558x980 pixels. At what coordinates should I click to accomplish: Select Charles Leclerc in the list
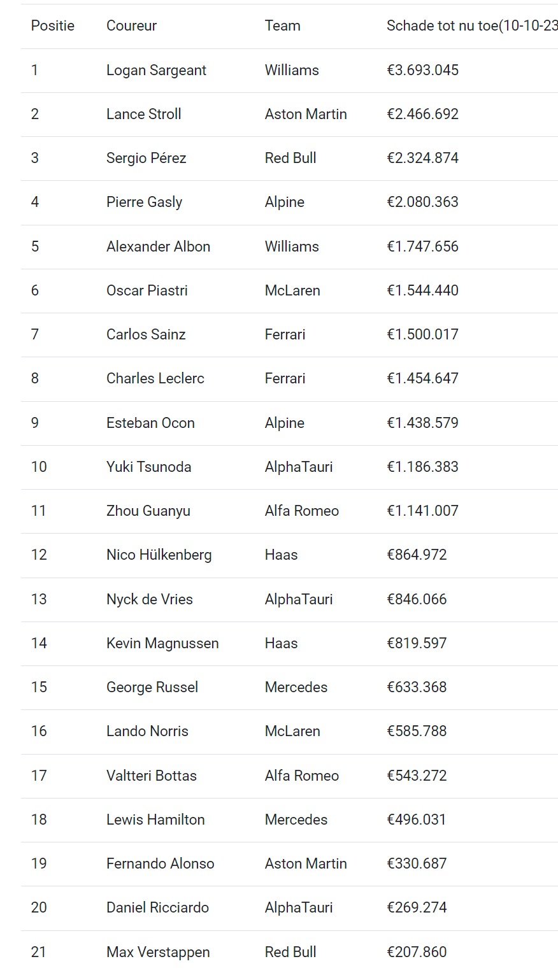155,378
